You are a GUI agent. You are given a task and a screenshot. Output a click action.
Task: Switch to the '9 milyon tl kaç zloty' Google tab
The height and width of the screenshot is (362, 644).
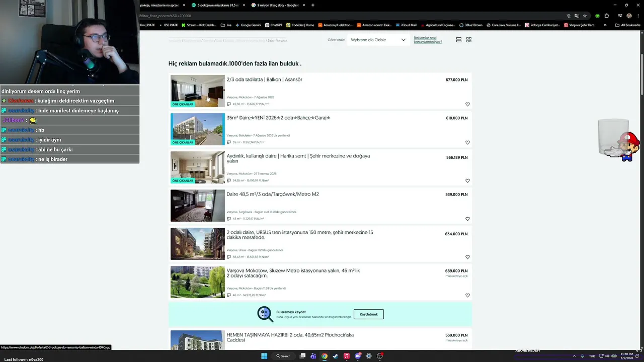pyautogui.click(x=278, y=5)
